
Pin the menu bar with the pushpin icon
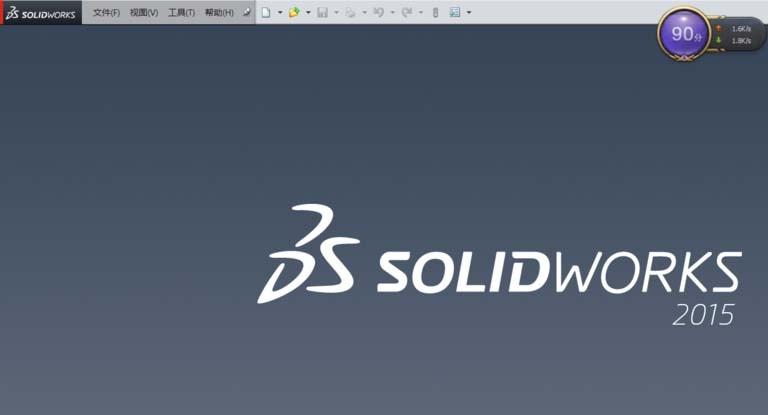[246, 13]
